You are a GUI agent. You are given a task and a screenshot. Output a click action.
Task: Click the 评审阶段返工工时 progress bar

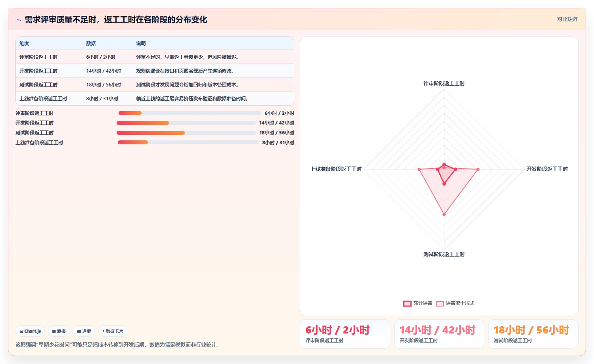(x=190, y=113)
